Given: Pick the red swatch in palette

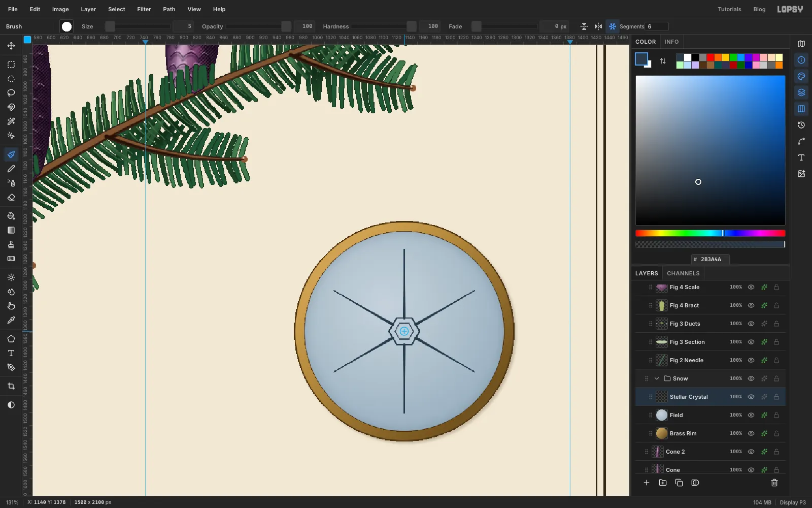Looking at the screenshot, I should point(710,57).
